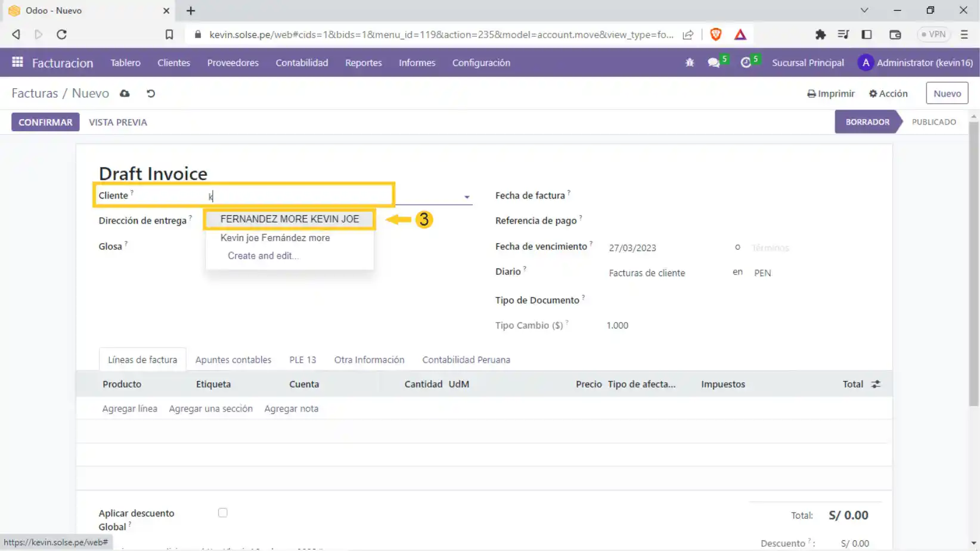Select FERNANDEZ MORE KEVIN JOE suggestion
The width and height of the screenshot is (980, 551).
coord(290,219)
